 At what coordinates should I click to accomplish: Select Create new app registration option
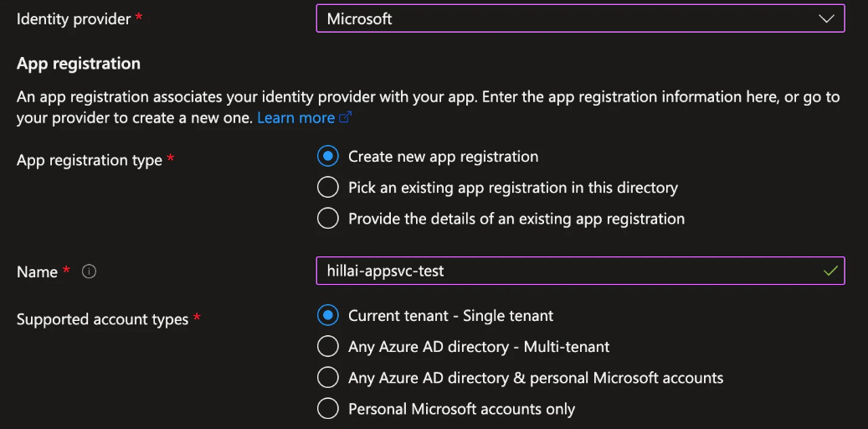click(328, 157)
